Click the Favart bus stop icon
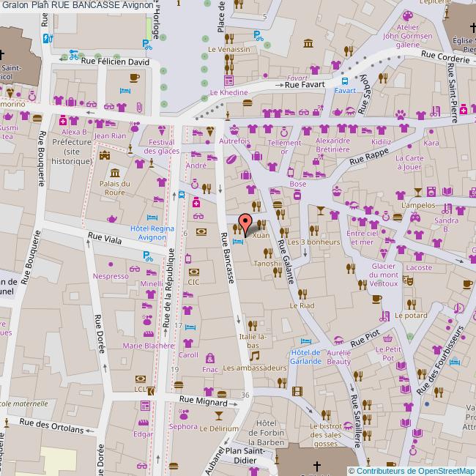Screen dimensions: 476x476 coord(345,81)
